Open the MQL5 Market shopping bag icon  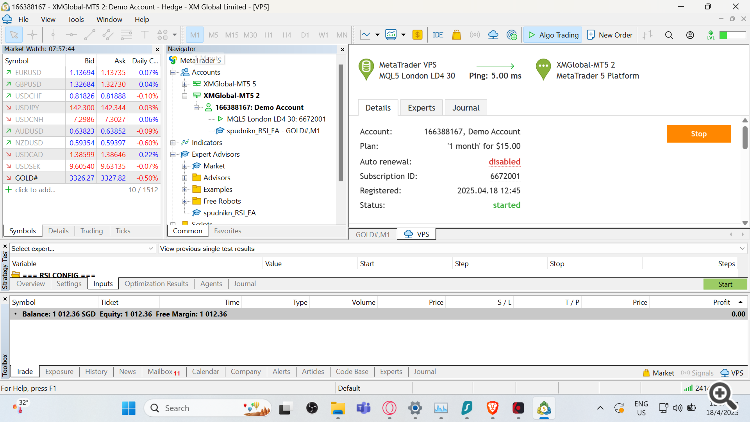pos(456,35)
